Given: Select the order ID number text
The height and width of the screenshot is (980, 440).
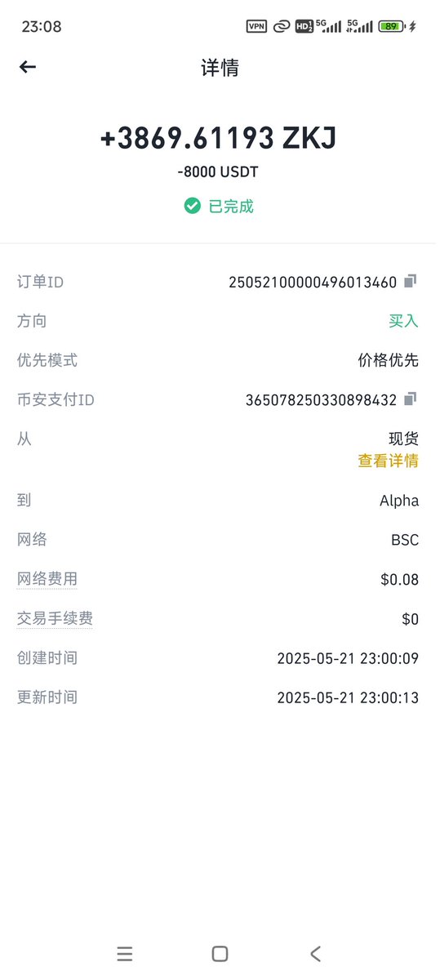Looking at the screenshot, I should pyautogui.click(x=313, y=283).
